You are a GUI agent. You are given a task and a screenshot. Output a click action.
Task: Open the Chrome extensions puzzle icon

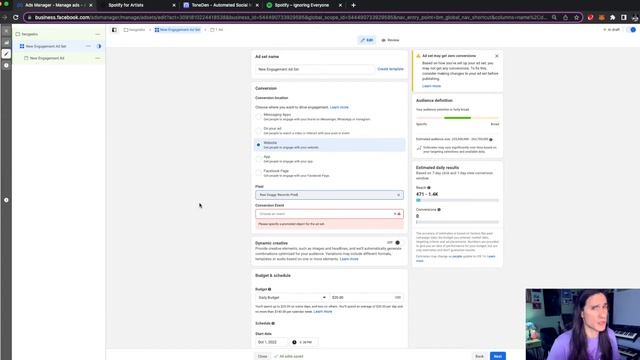(613, 18)
